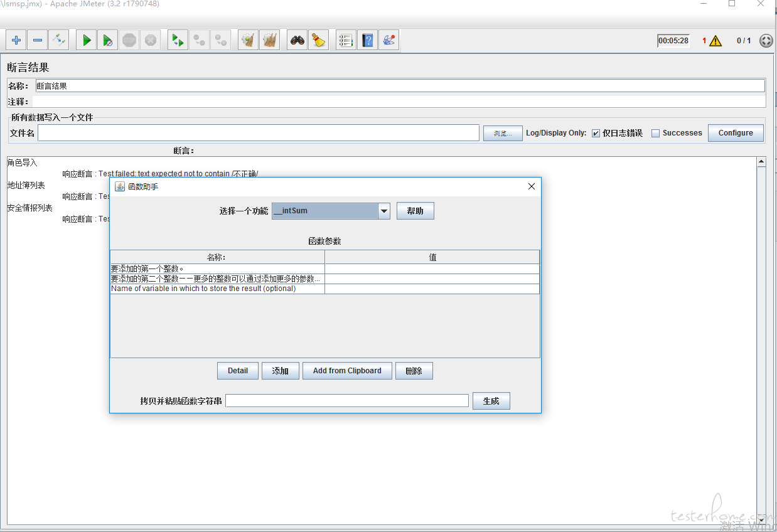Click value cell for 要添加的第二个整数
Viewport: 777px width, 532px height.
pos(432,279)
